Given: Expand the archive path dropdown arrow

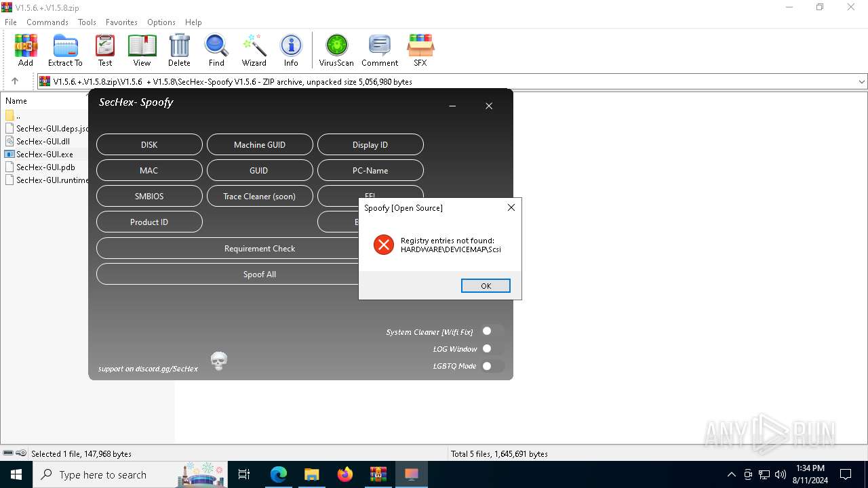Looking at the screenshot, I should (861, 81).
